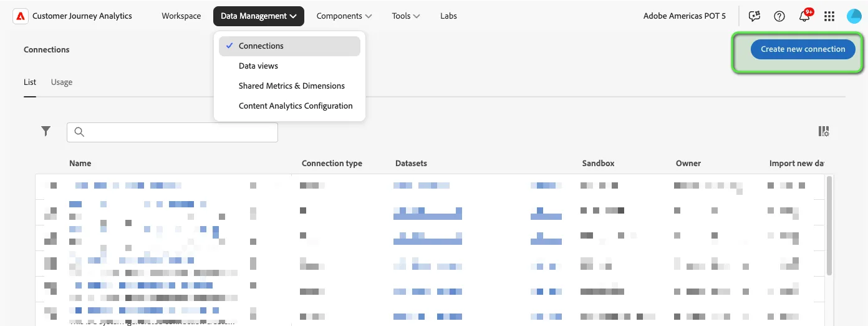
Task: Focus the connections search field
Action: pyautogui.click(x=172, y=132)
